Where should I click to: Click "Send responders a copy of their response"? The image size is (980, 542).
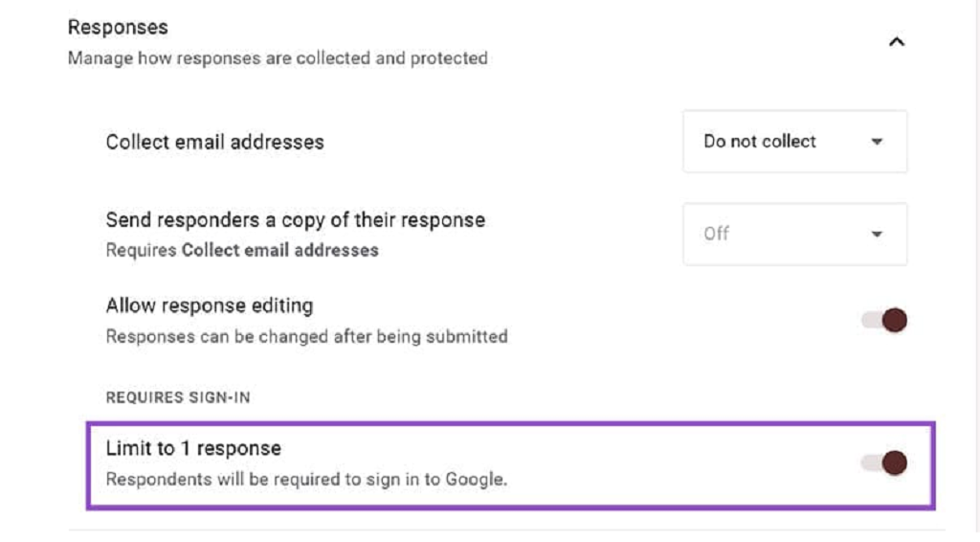[x=295, y=220]
